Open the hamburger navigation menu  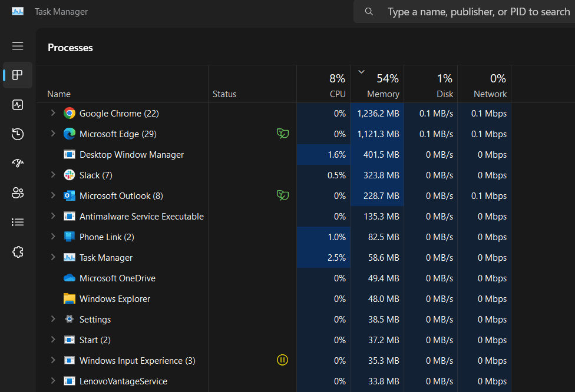click(x=18, y=46)
